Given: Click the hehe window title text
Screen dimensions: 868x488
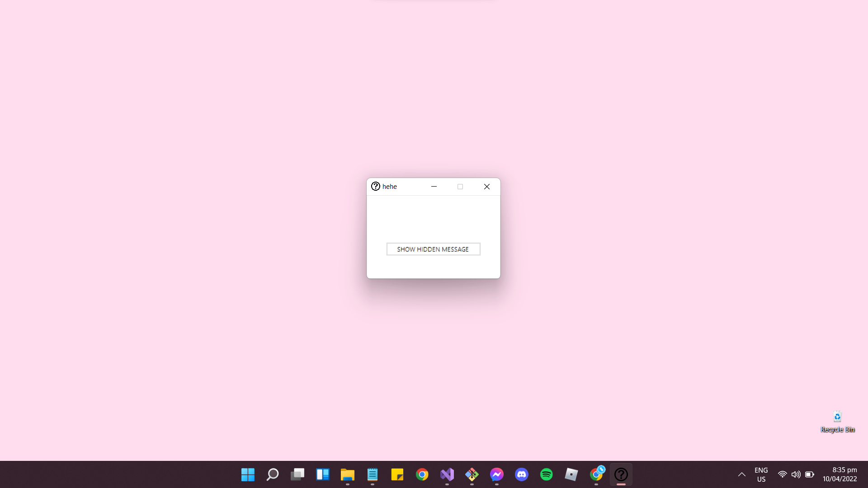Looking at the screenshot, I should 390,187.
